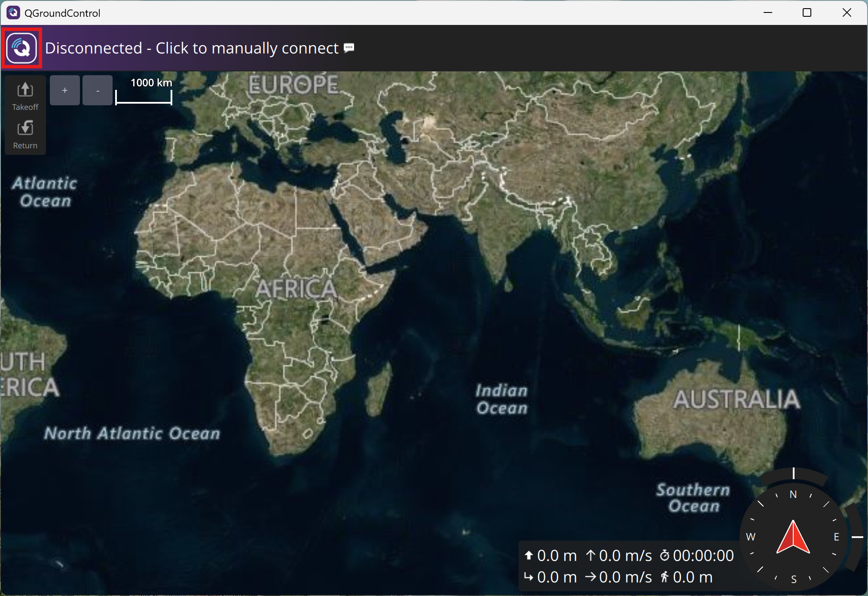Click the Return to launch icon

[x=25, y=128]
